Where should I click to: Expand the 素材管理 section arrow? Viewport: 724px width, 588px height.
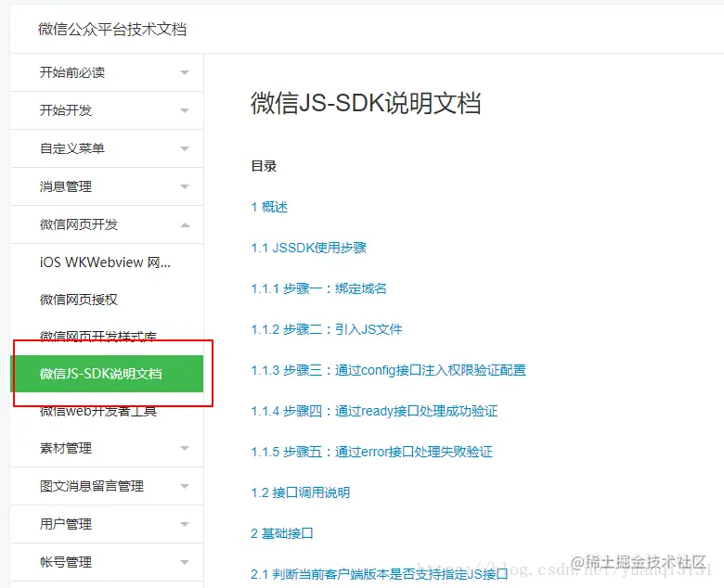pos(185,448)
